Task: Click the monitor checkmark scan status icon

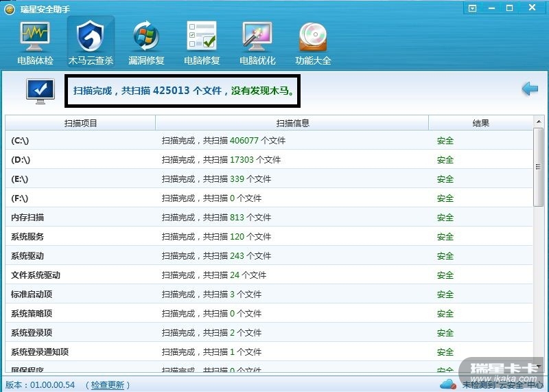Action: click(x=40, y=91)
